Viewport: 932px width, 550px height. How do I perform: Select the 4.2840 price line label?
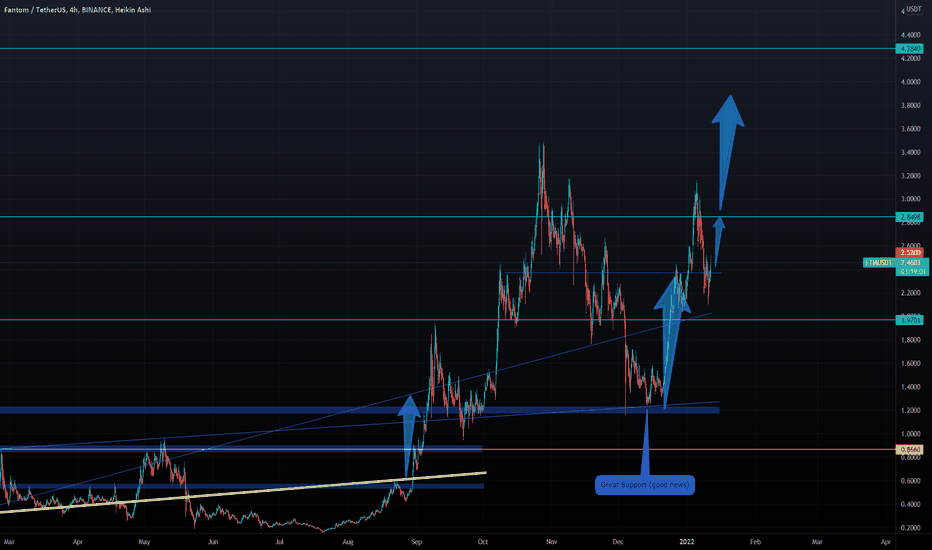911,49
